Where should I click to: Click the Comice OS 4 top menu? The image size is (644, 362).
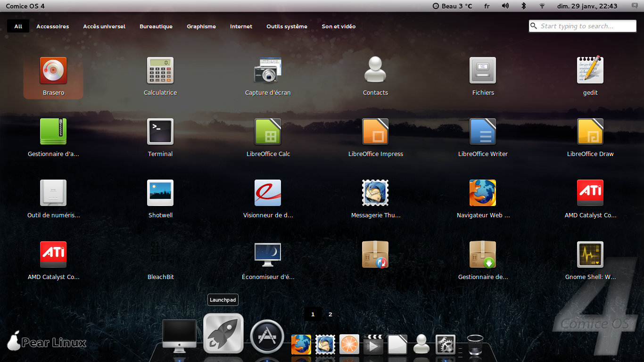point(25,6)
